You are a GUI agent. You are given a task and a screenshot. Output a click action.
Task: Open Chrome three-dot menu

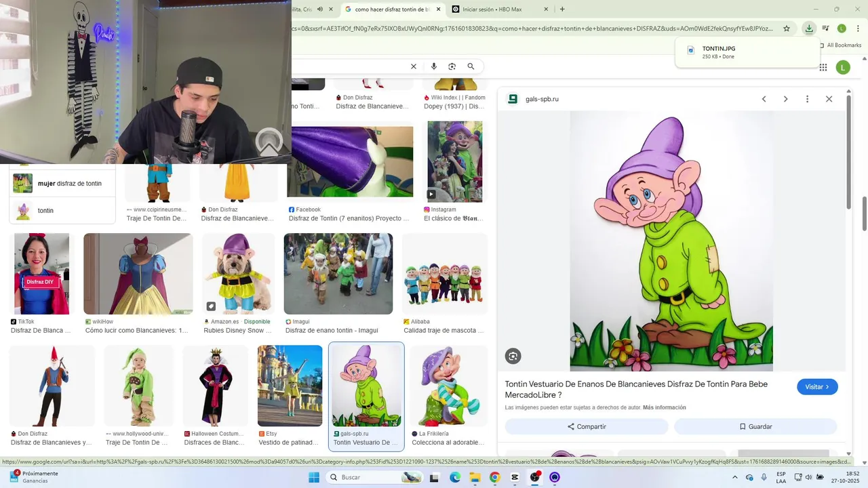point(857,28)
